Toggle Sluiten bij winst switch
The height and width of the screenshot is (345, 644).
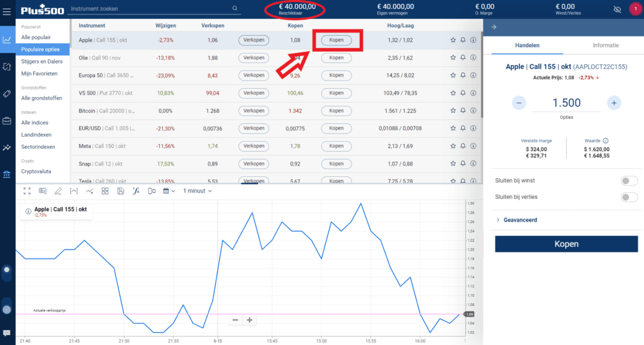(628, 181)
